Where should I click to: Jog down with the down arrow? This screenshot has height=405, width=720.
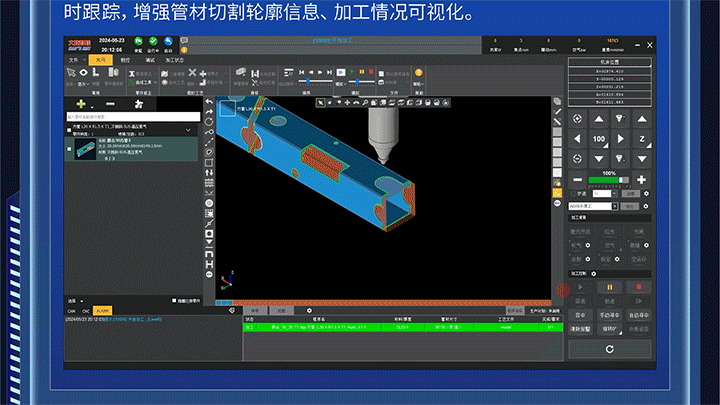pos(599,159)
